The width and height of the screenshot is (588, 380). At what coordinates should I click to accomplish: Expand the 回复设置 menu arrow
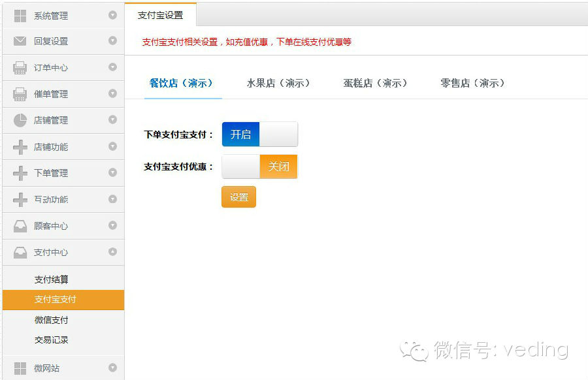[112, 40]
